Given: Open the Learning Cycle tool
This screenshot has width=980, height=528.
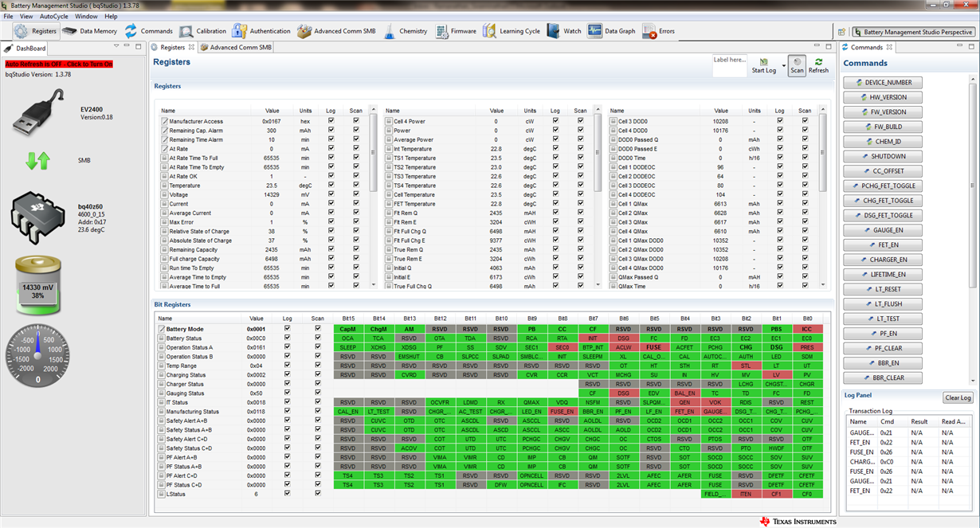Looking at the screenshot, I should [x=511, y=31].
